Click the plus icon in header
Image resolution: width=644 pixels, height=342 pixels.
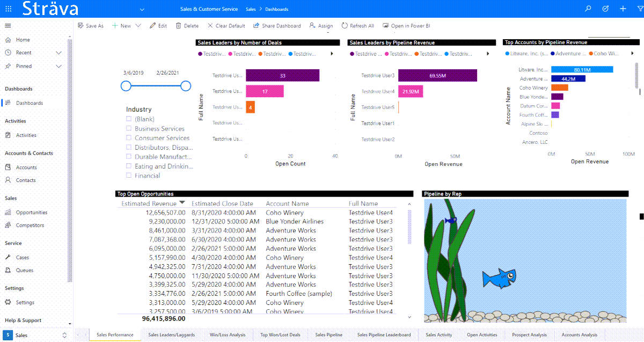pyautogui.click(x=623, y=9)
